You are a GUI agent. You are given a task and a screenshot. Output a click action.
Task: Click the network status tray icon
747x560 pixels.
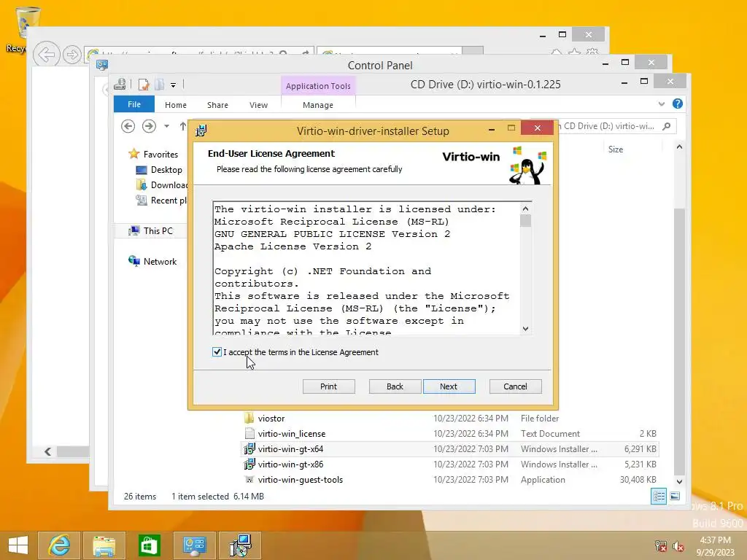click(x=661, y=546)
